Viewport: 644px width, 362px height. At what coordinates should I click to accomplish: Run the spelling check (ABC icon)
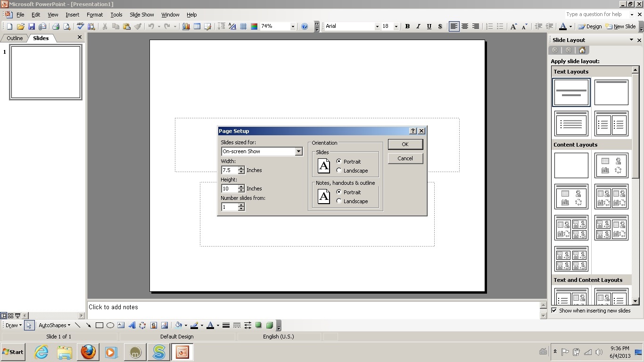pos(80,26)
